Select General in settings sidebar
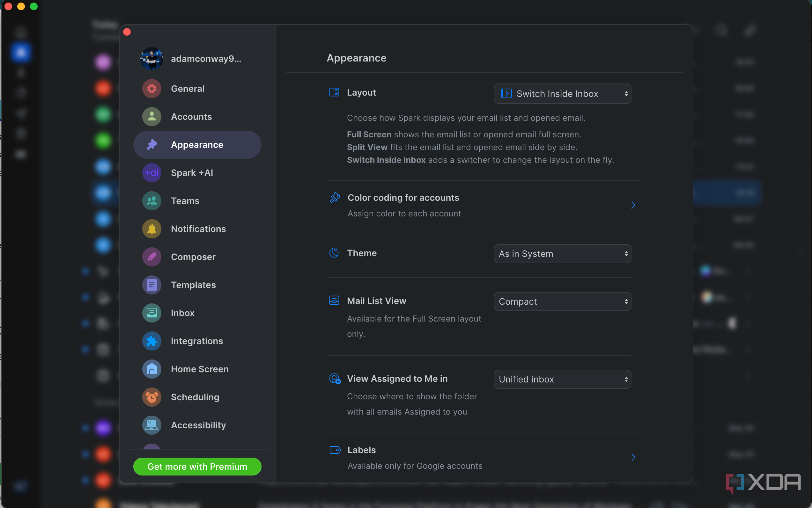Image resolution: width=812 pixels, height=508 pixels. [197, 89]
